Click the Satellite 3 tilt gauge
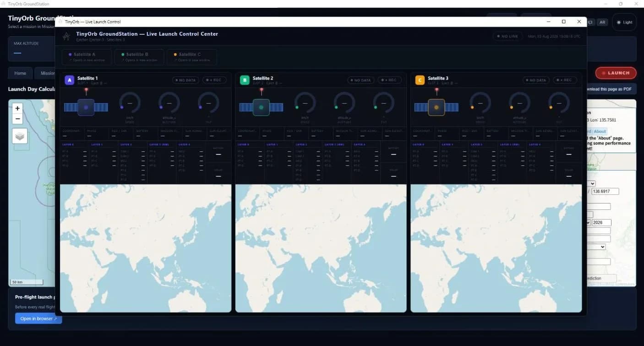 (x=559, y=104)
